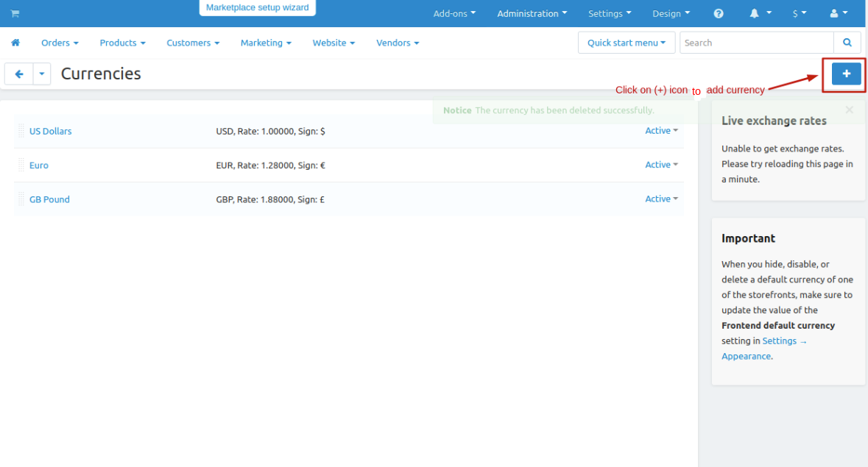Change US Dollars Active status dropdown
The width and height of the screenshot is (868, 467).
pyautogui.click(x=662, y=130)
